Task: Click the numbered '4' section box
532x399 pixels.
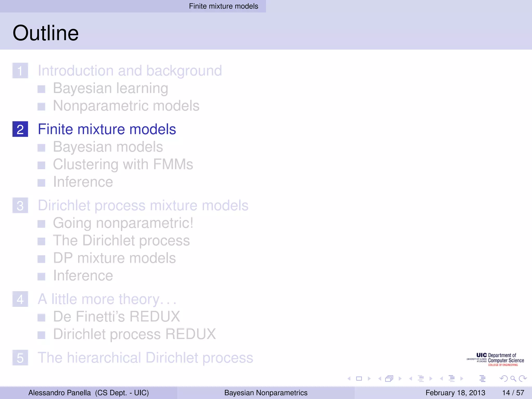Action: [20, 299]
